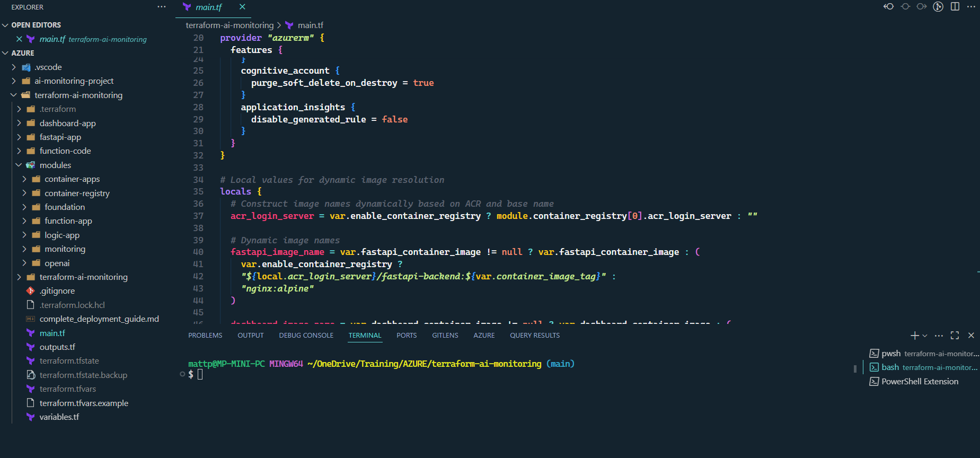Click the circular source action icon in editor toolbar
Viewport: 980px width, 458px height.
(x=938, y=6)
